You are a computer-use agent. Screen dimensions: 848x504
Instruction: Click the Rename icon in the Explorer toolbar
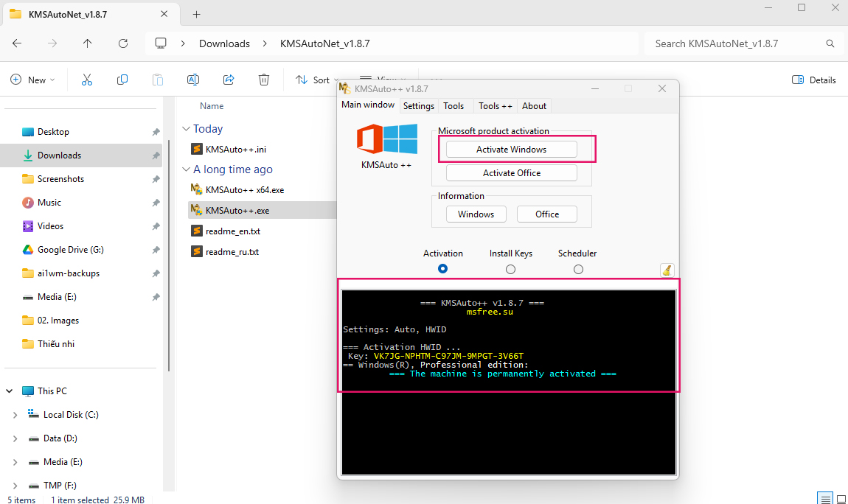coord(192,80)
